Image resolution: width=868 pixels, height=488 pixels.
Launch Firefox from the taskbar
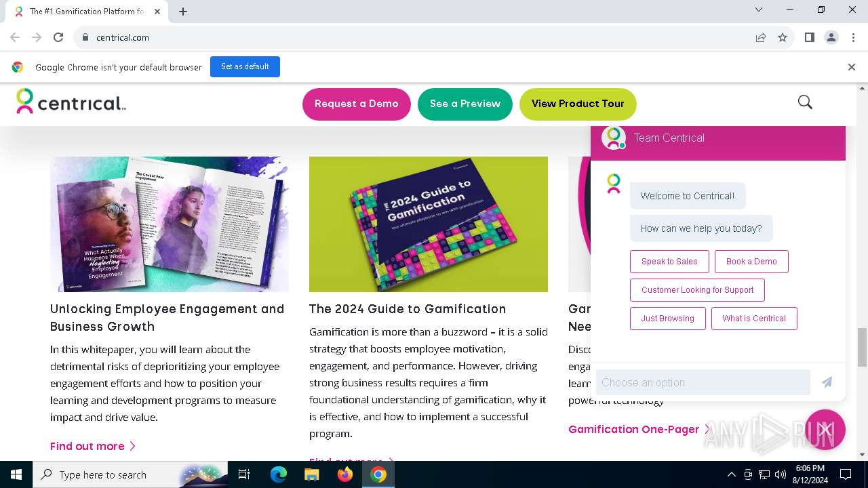coord(345,474)
